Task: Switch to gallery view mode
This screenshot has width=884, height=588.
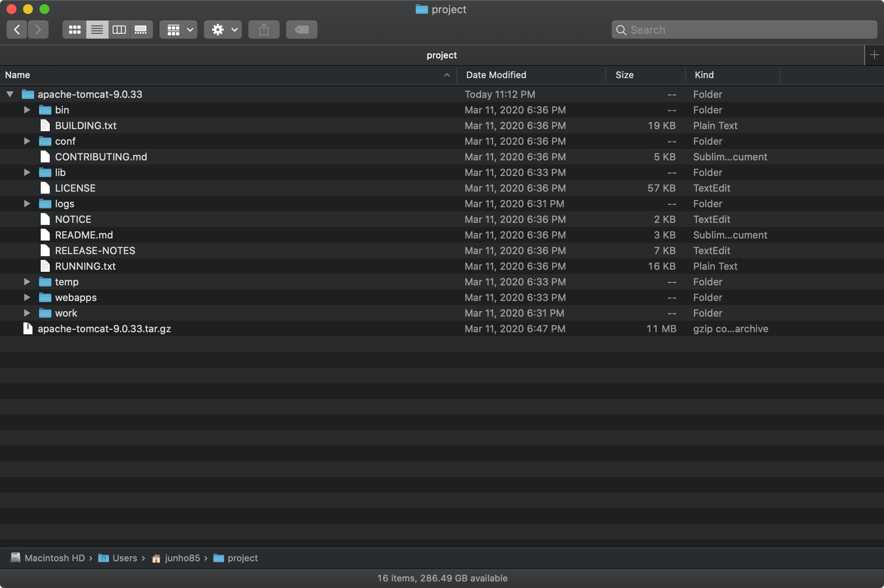Action: click(x=141, y=30)
